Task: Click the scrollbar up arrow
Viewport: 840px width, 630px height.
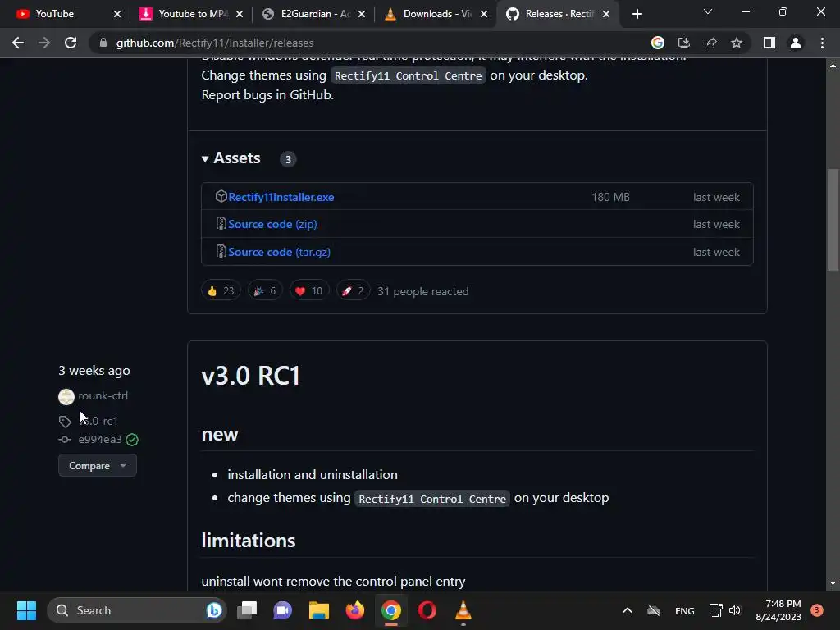Action: point(833,66)
